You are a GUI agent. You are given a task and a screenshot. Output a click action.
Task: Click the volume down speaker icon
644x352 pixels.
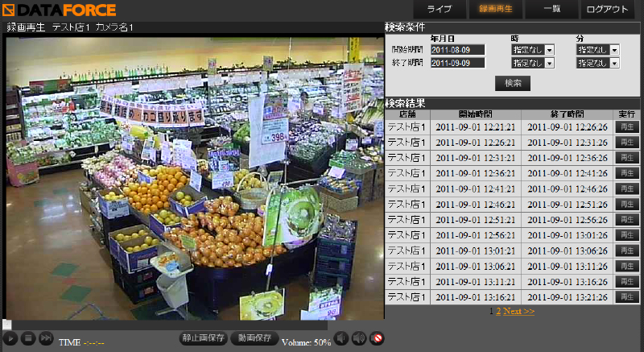[341, 339]
